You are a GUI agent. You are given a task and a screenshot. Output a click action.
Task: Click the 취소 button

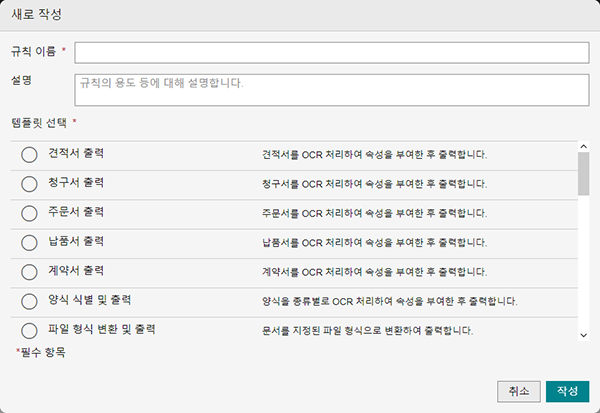519,391
